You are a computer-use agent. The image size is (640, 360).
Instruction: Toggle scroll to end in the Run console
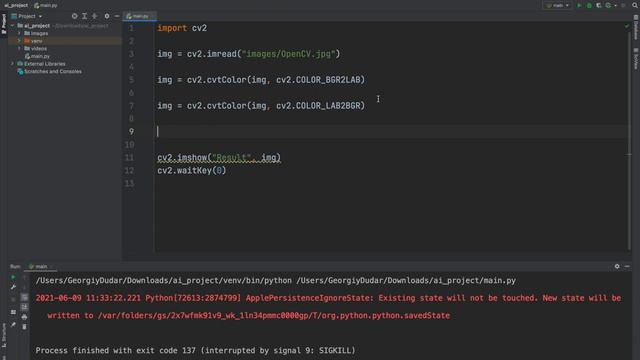pos(24,307)
